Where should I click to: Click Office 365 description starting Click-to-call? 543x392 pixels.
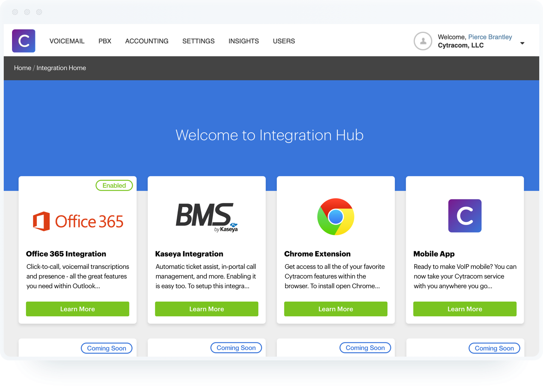click(78, 277)
